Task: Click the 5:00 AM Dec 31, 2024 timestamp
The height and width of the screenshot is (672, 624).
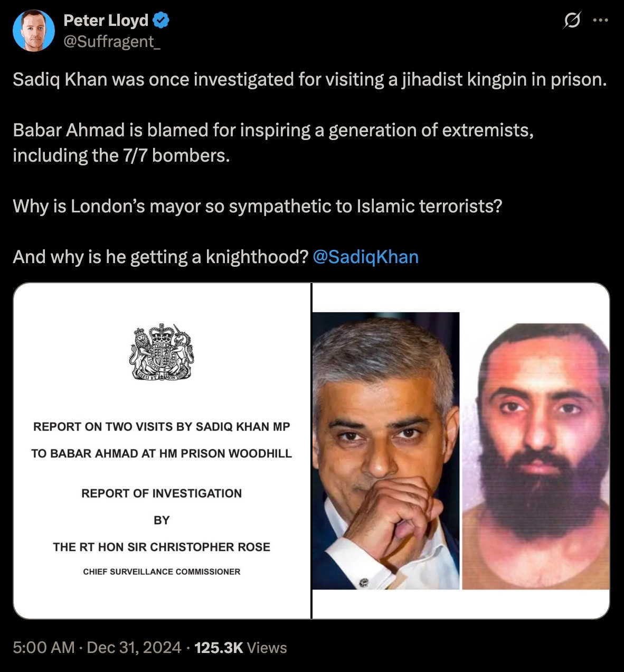Action: pyautogui.click(x=97, y=648)
